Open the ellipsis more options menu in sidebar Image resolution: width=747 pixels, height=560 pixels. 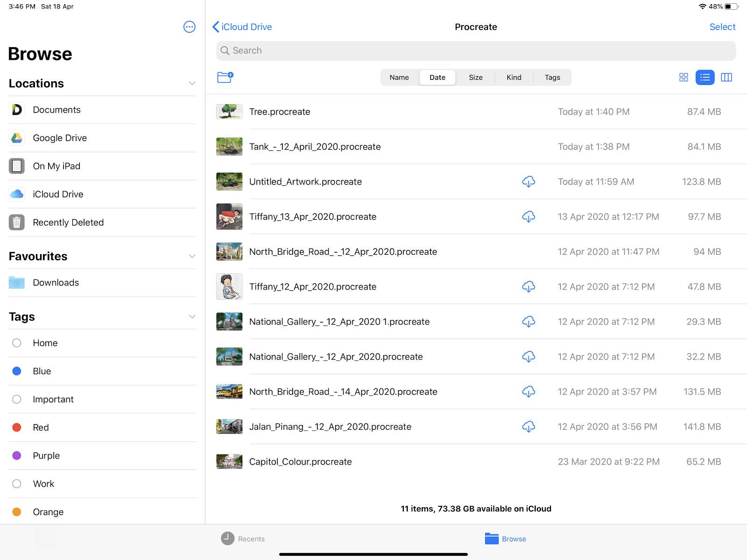coord(189,27)
